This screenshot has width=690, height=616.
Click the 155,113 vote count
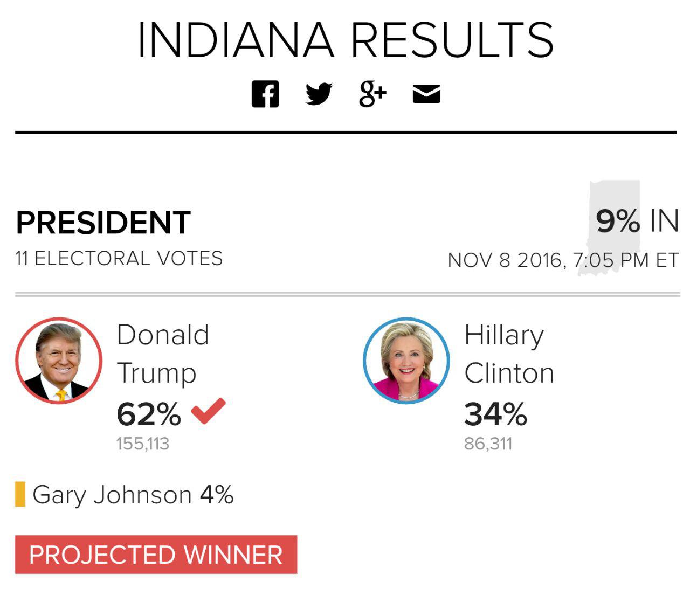(143, 444)
